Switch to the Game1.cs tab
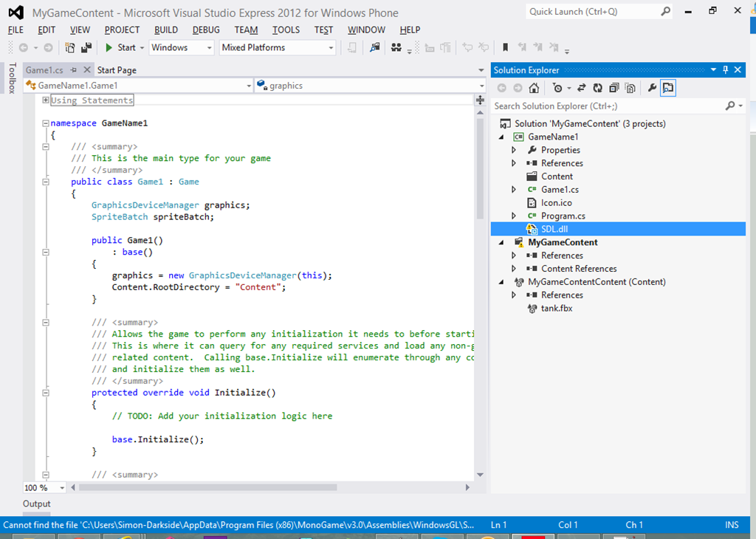 pos(44,70)
